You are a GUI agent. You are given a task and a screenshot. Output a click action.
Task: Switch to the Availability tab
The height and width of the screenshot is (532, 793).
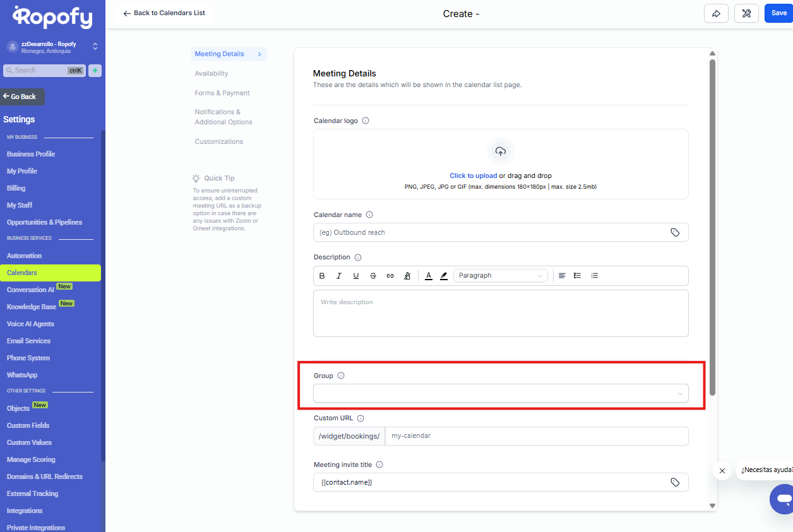click(212, 73)
